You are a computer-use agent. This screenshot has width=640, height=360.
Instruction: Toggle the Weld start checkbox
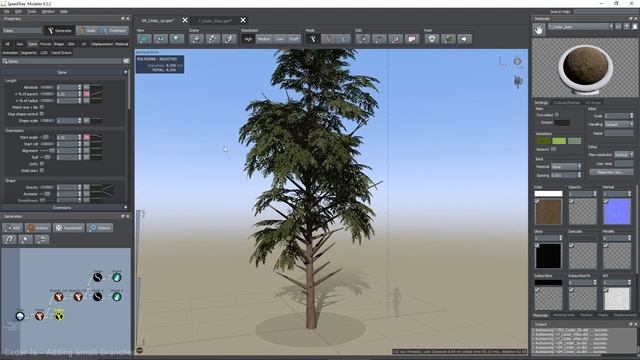coord(42,171)
